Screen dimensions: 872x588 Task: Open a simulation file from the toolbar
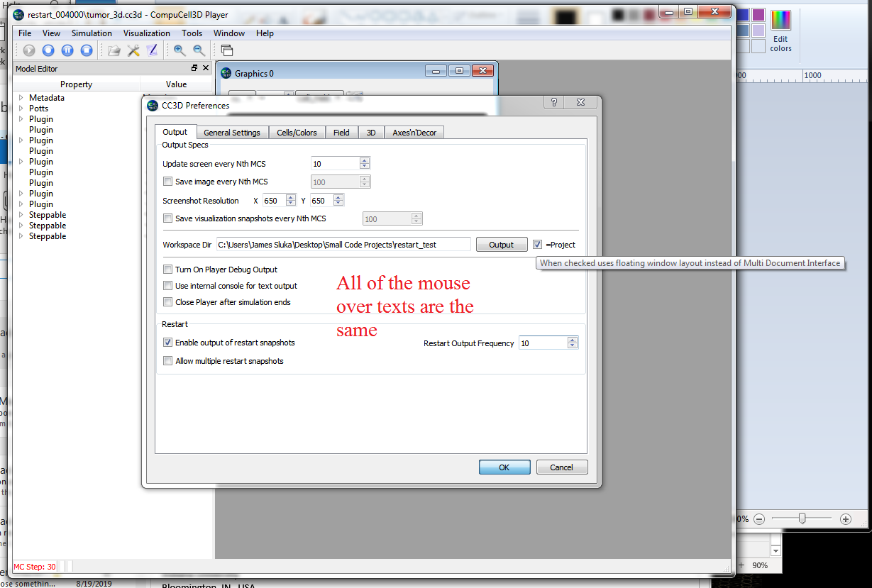point(114,50)
